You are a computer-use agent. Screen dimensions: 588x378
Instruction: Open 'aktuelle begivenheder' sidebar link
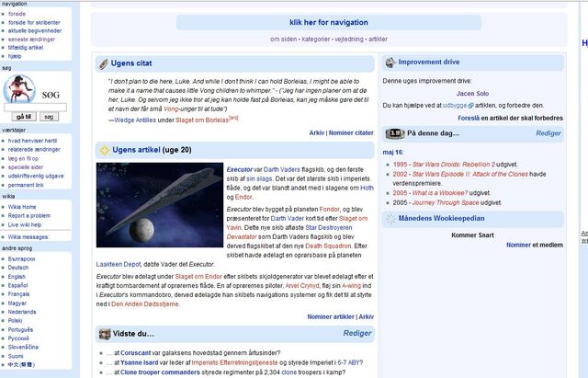point(35,30)
